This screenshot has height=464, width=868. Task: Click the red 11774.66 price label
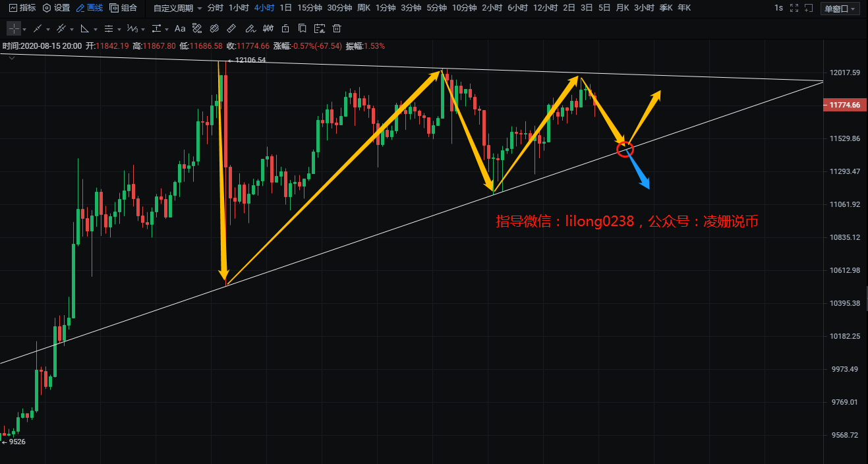[x=845, y=105]
